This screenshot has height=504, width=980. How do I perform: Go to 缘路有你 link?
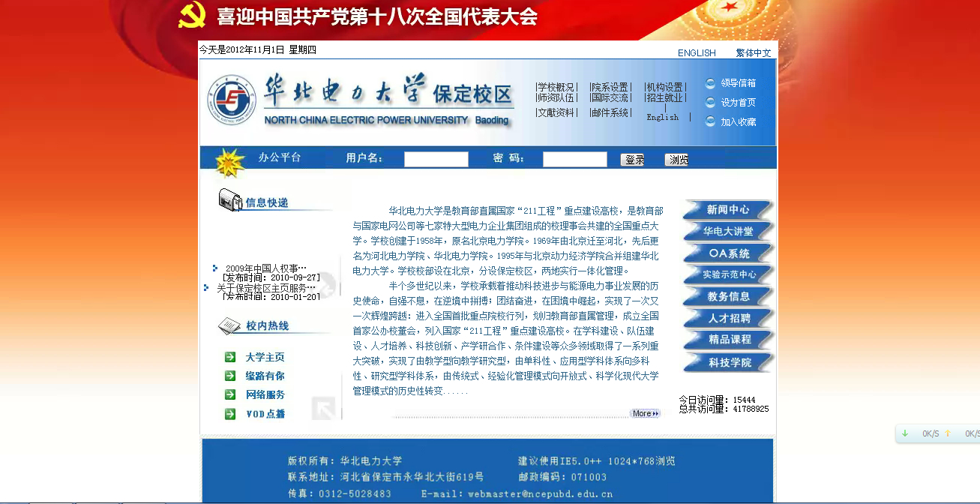click(x=265, y=376)
